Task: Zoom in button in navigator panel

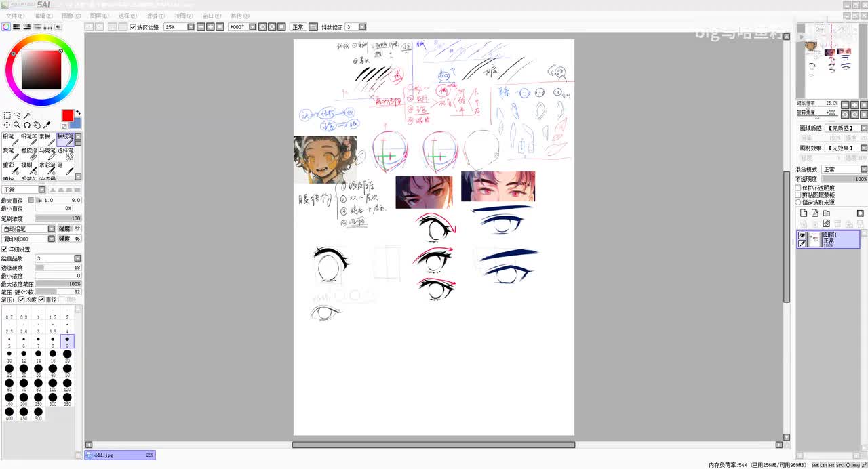Action: (854, 105)
